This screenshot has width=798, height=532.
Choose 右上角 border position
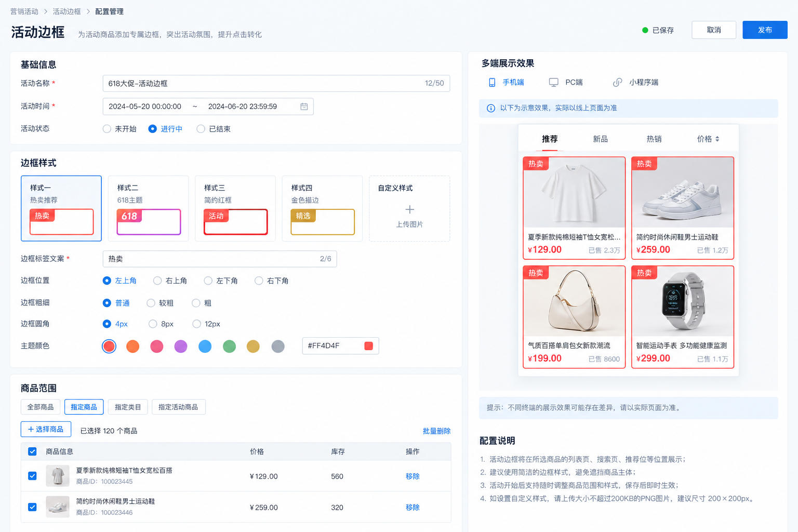(157, 281)
